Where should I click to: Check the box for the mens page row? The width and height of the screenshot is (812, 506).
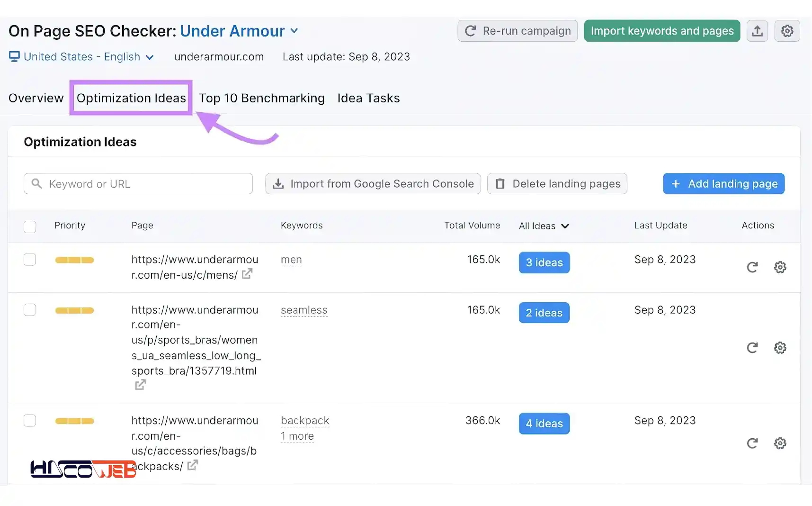pos(30,260)
